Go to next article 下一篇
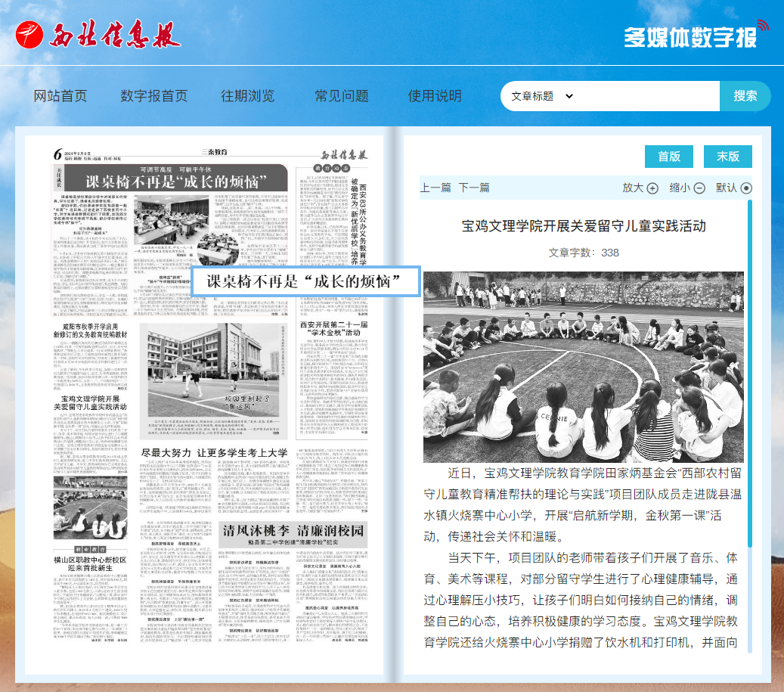The width and height of the screenshot is (784, 692). point(474,188)
